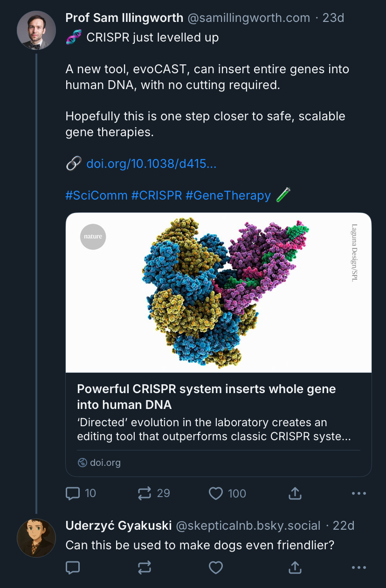Open the #CRISPR hashtag feed

click(157, 195)
